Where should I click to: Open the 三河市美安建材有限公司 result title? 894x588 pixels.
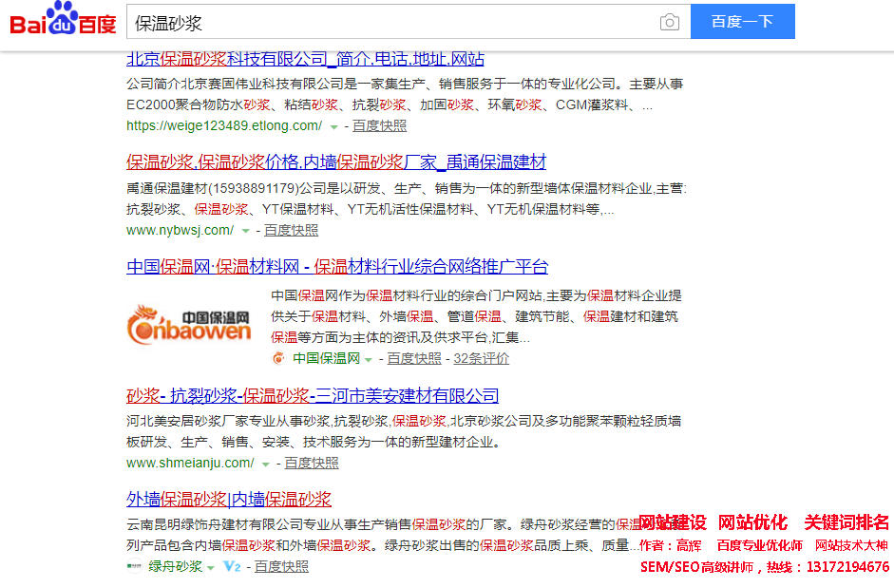tap(313, 395)
